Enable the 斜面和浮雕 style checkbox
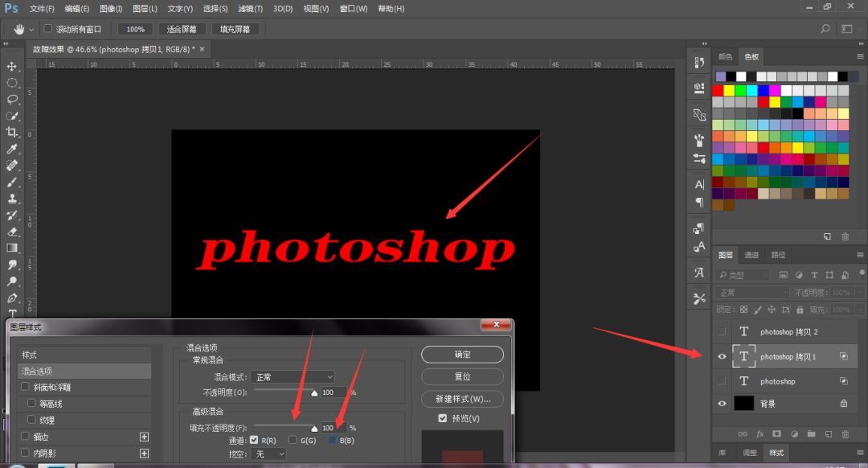 click(25, 387)
